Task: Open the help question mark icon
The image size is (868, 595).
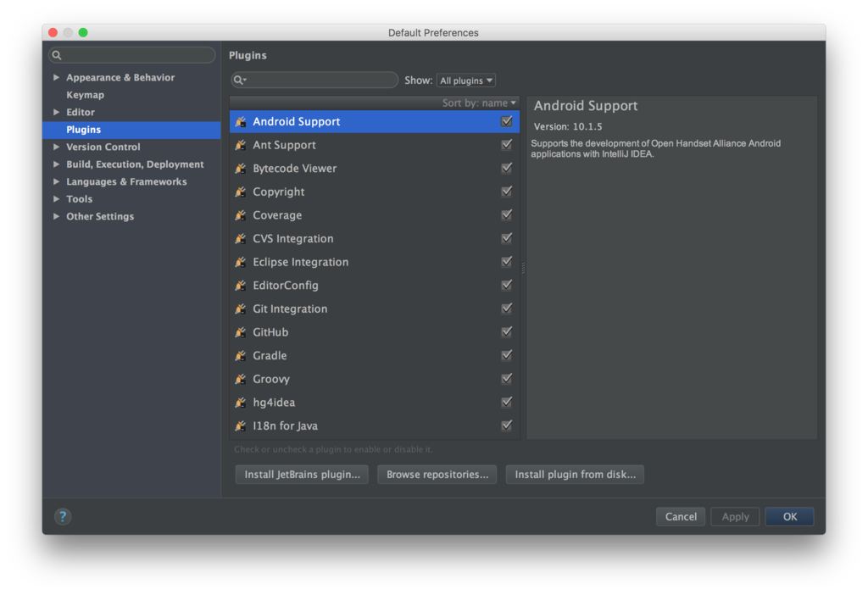Action: pyautogui.click(x=63, y=516)
